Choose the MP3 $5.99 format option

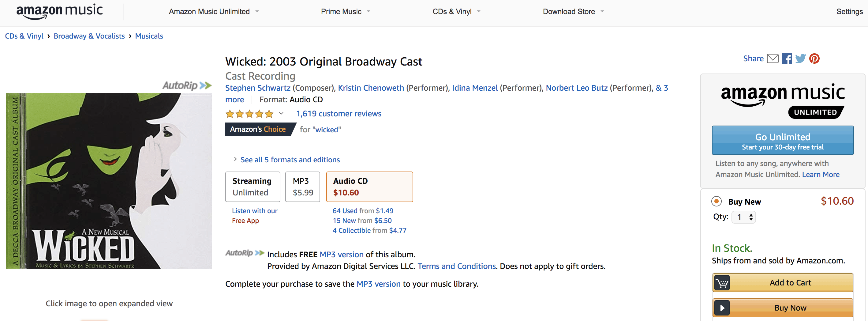pyautogui.click(x=303, y=187)
